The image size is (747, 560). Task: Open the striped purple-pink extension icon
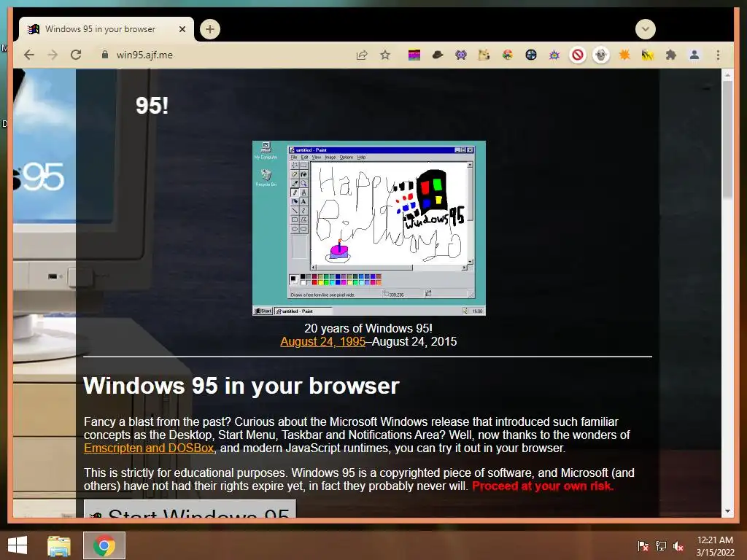pos(414,55)
